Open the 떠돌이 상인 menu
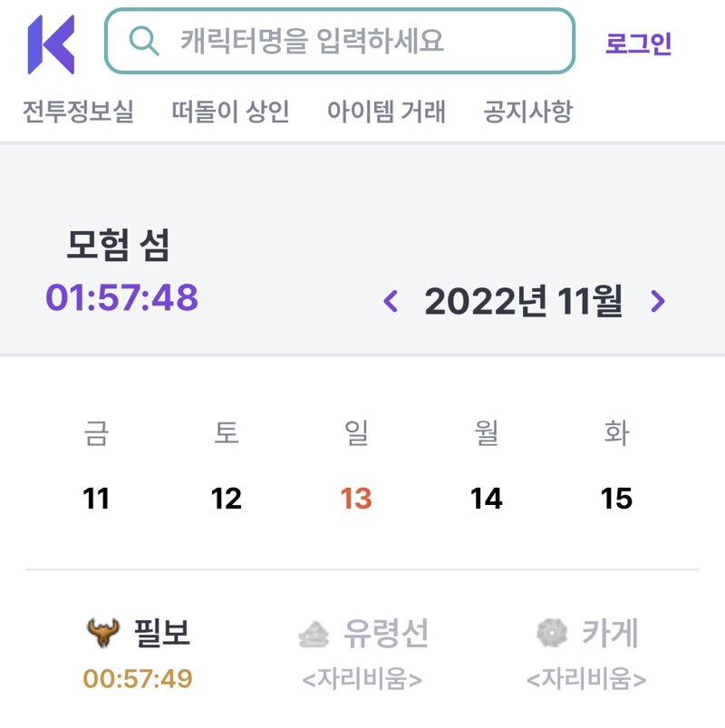This screenshot has height=728, width=725. (x=230, y=112)
